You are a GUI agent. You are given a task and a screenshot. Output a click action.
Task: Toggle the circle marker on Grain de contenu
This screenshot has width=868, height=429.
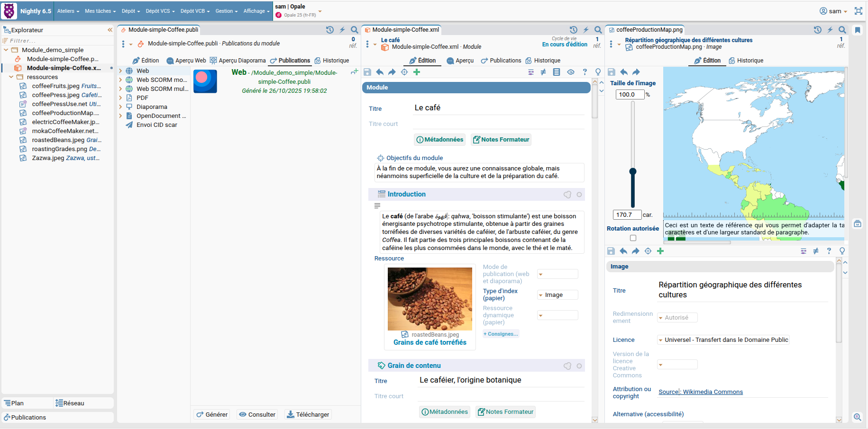579,366
